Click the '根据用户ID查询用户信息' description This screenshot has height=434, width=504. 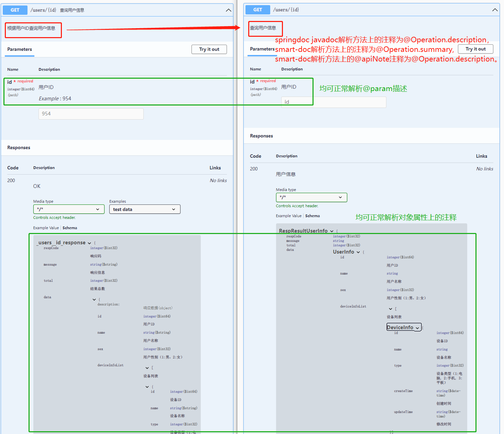[x=31, y=28]
